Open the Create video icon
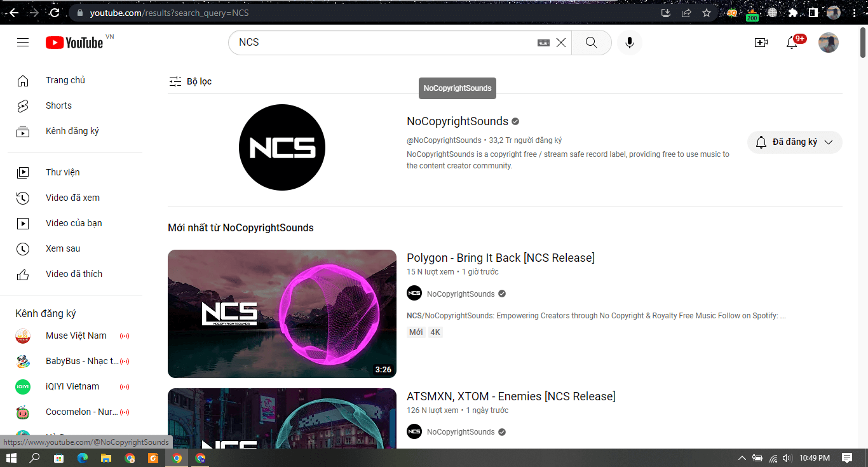This screenshot has height=467, width=868. coord(761,43)
